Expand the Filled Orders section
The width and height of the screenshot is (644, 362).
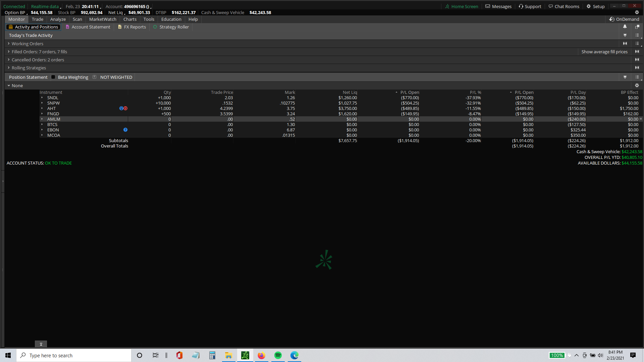[9, 52]
